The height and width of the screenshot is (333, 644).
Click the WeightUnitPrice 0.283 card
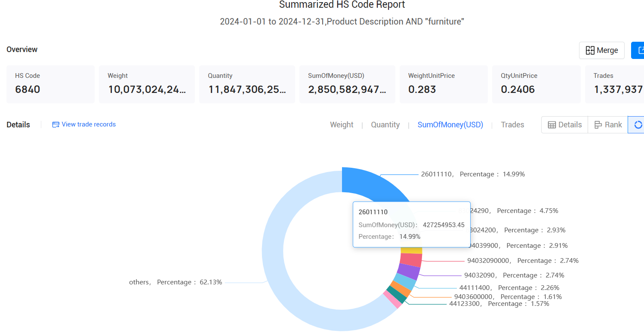(444, 84)
